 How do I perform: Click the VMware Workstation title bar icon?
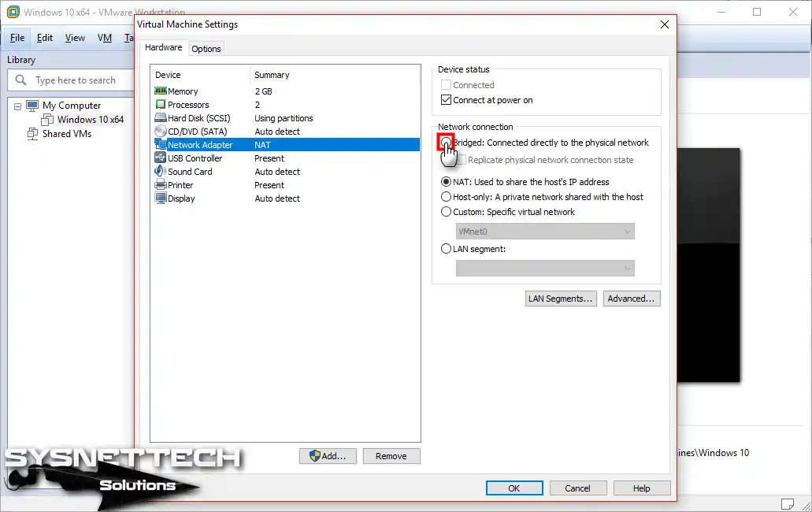[13, 11]
